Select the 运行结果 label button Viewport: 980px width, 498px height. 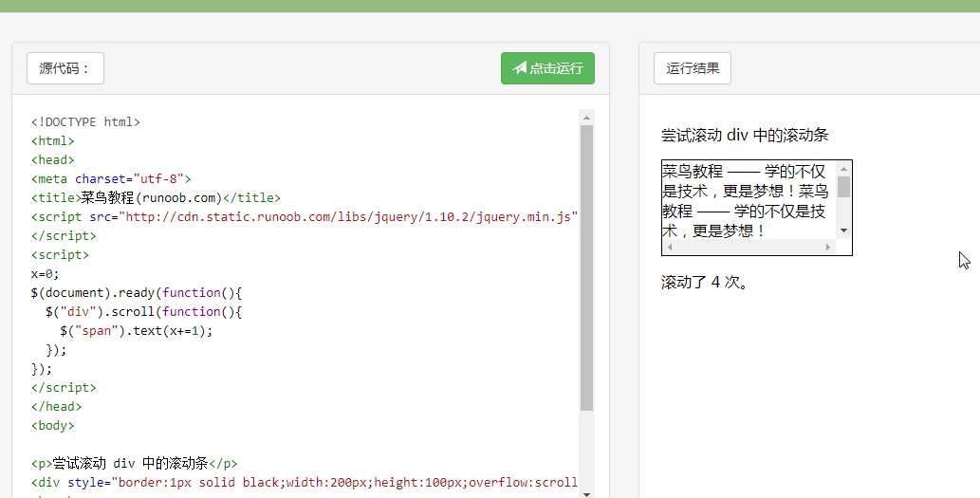click(693, 68)
